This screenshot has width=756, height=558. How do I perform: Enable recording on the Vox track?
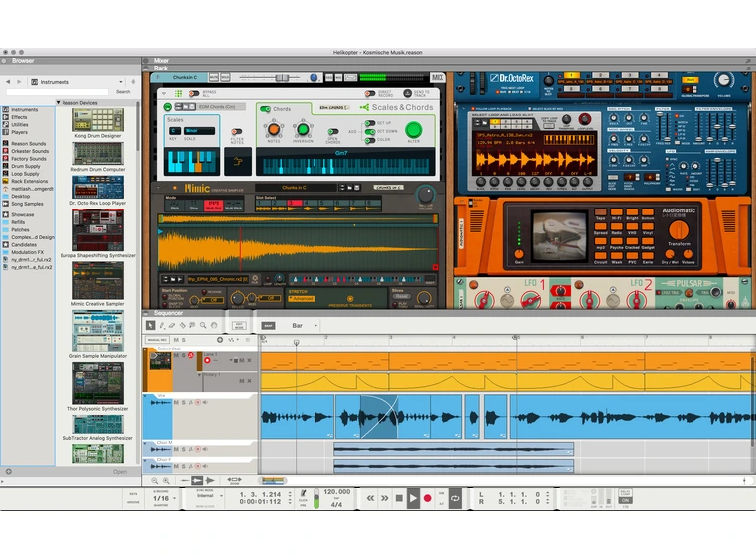(198, 402)
